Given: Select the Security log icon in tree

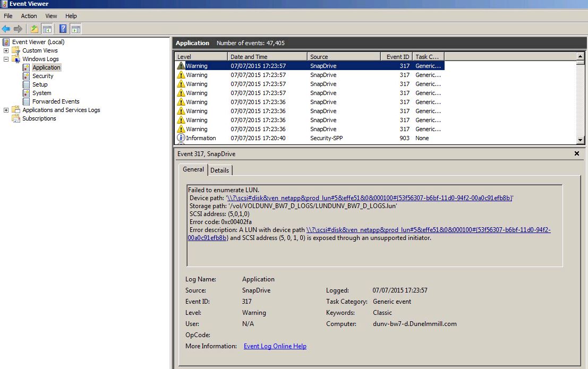Looking at the screenshot, I should tap(27, 76).
